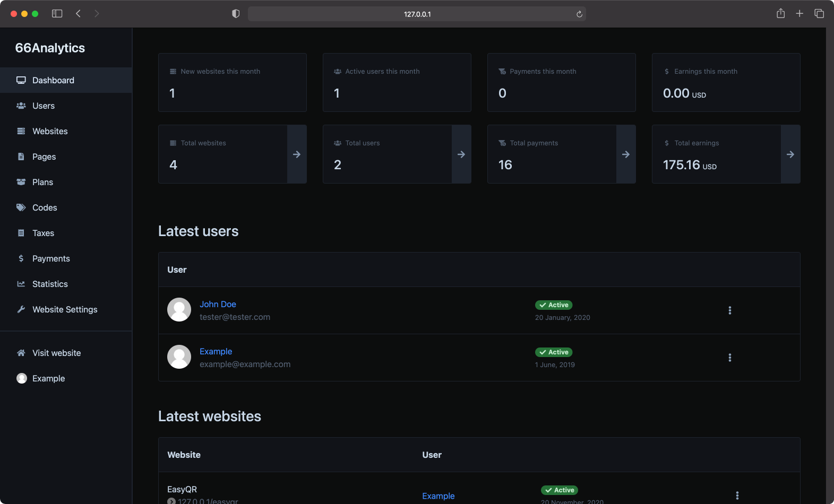Viewport: 834px width, 504px height.
Task: Open the actions menu for EasyQR website
Action: 737,496
